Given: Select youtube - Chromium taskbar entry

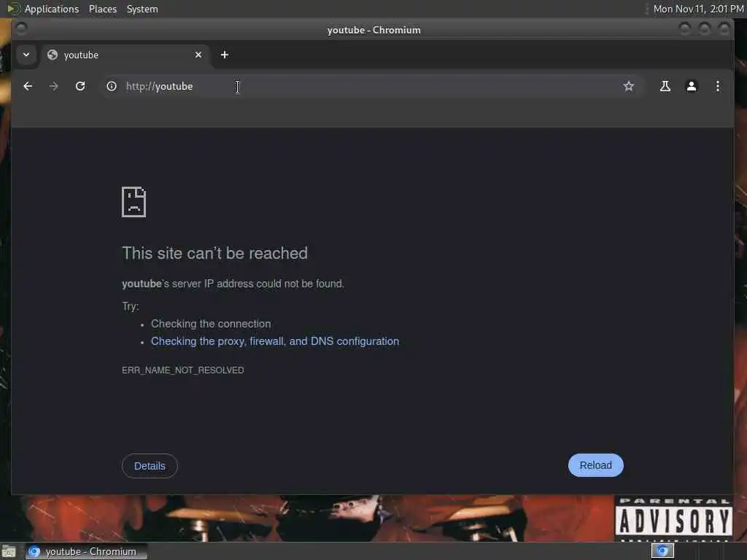Looking at the screenshot, I should tap(86, 551).
